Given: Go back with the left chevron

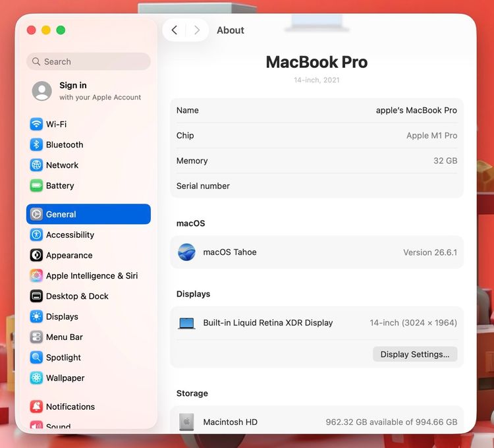Looking at the screenshot, I should pos(175,30).
